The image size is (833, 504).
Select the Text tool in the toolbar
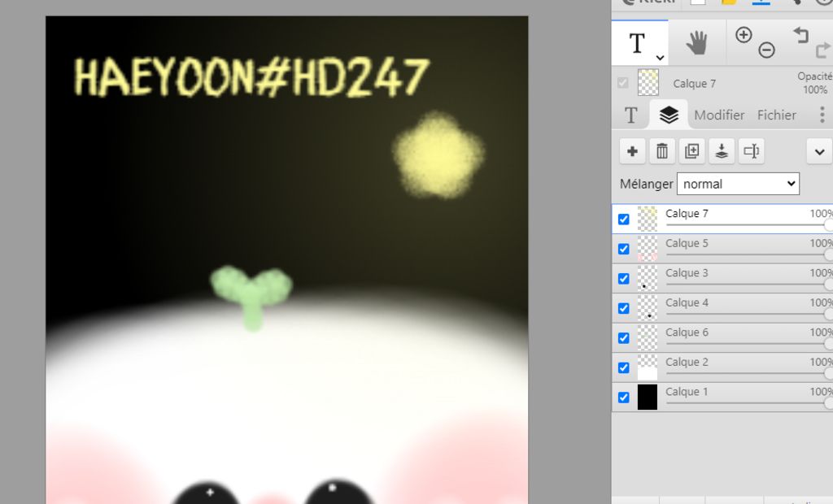click(x=636, y=42)
